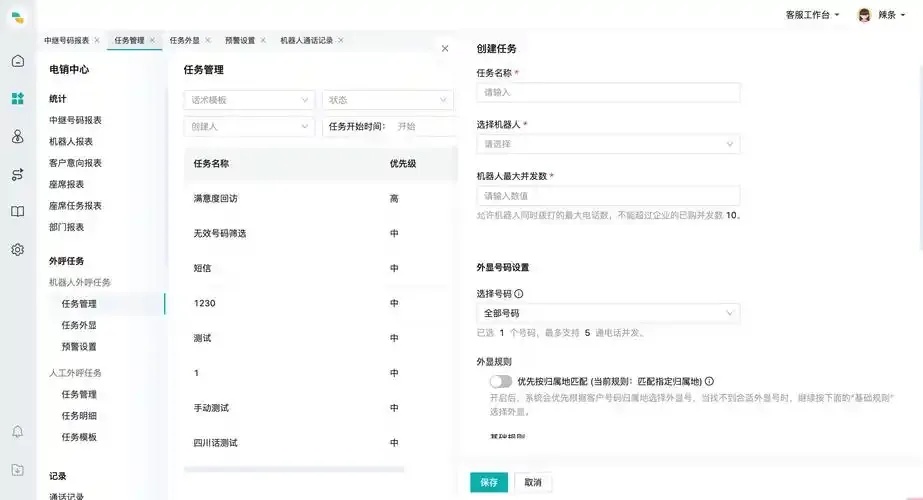
Task: Open 中继号码报表 in left menu
Action: (75, 120)
